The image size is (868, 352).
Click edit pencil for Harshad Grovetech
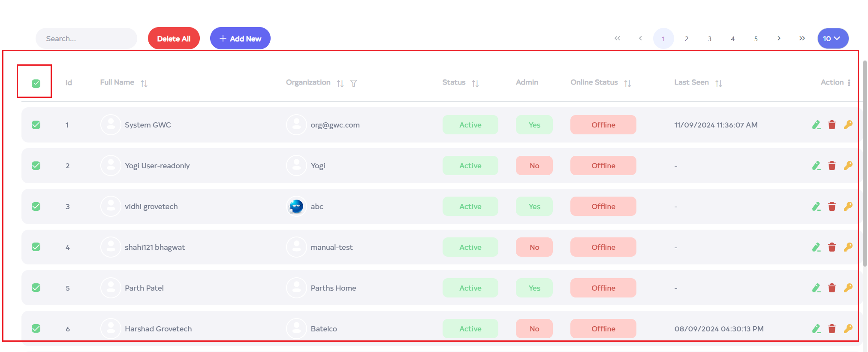click(816, 329)
